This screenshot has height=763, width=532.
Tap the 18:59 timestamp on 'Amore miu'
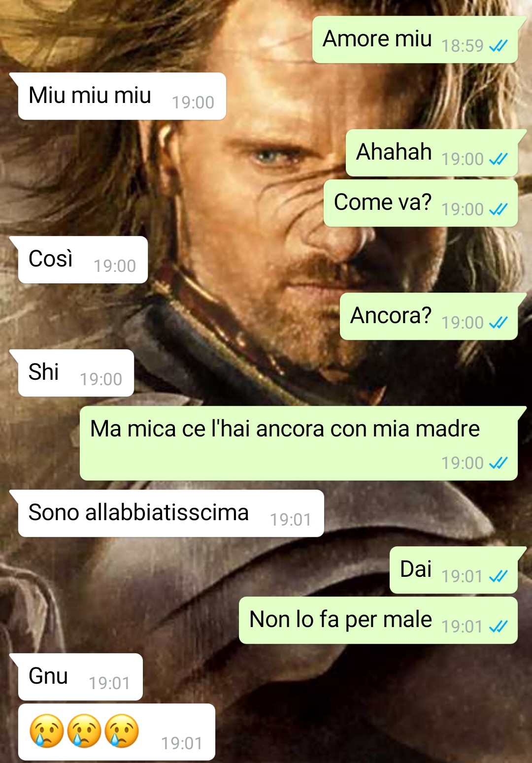462,46
